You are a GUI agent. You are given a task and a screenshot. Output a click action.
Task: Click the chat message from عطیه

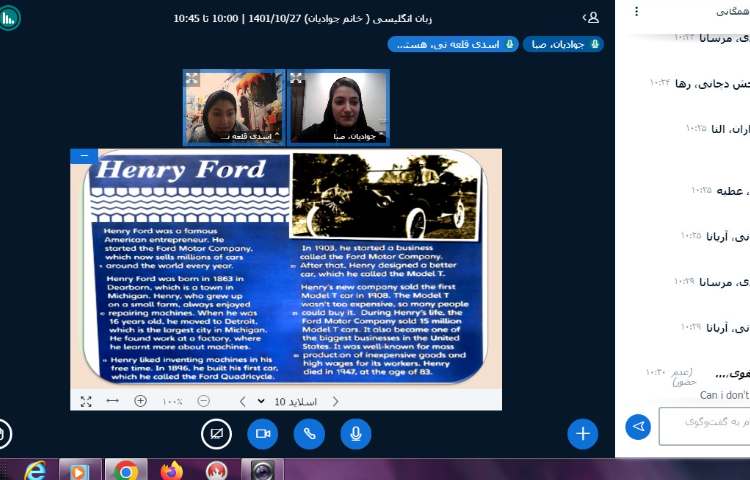coord(720,191)
